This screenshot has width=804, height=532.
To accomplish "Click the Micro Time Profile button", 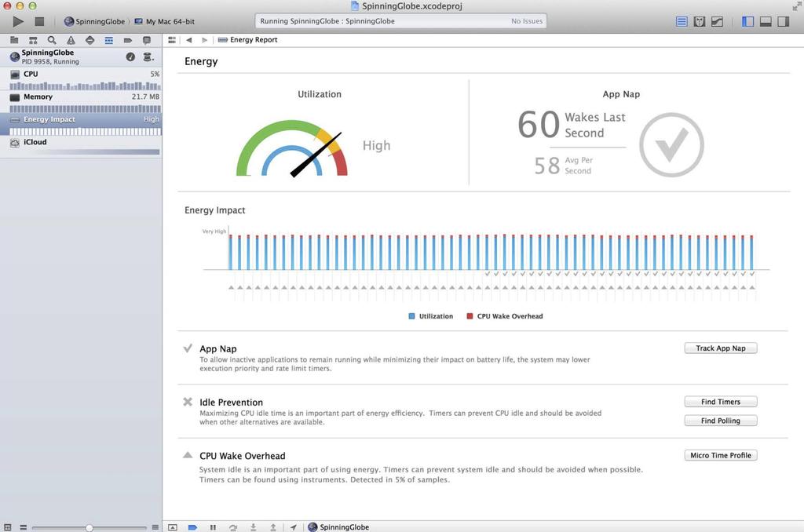I will pos(721,455).
